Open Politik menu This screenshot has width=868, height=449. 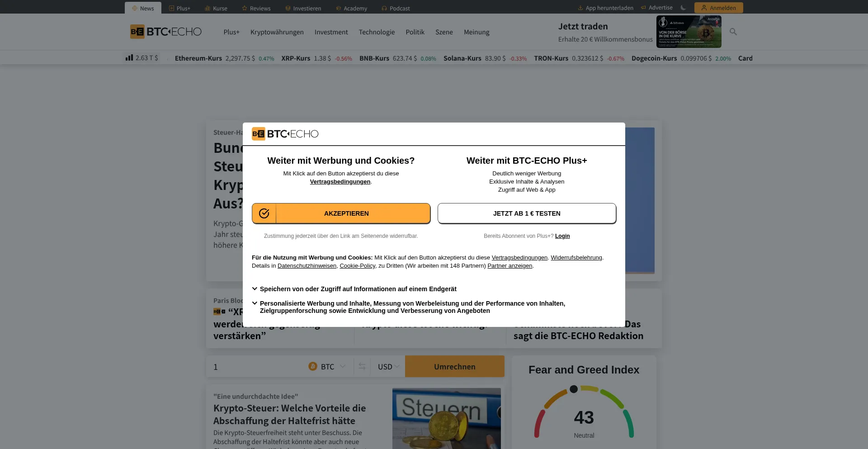pyautogui.click(x=415, y=32)
